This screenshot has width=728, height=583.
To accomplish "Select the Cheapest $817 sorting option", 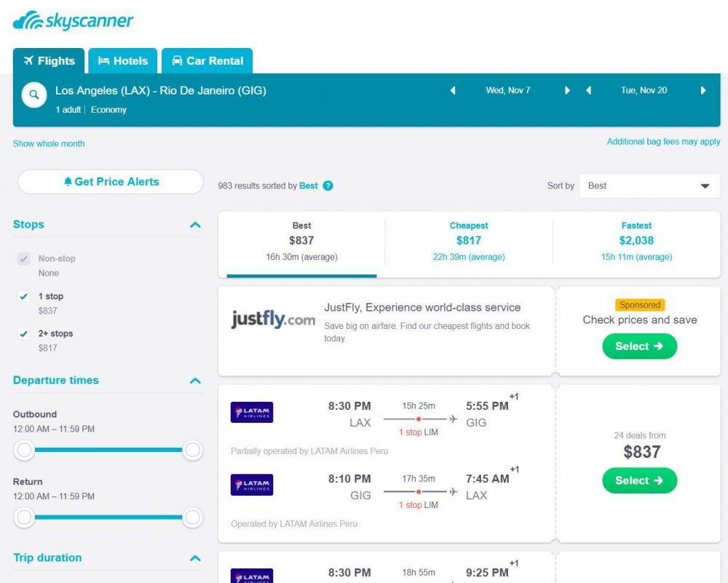I will [x=469, y=240].
